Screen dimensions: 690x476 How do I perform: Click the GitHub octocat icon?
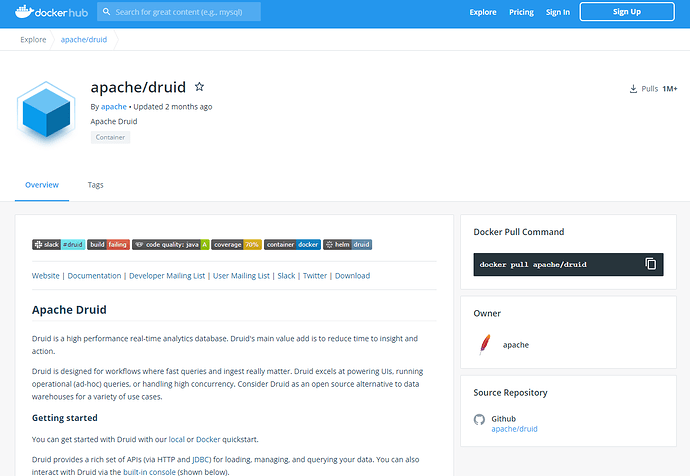pos(480,419)
